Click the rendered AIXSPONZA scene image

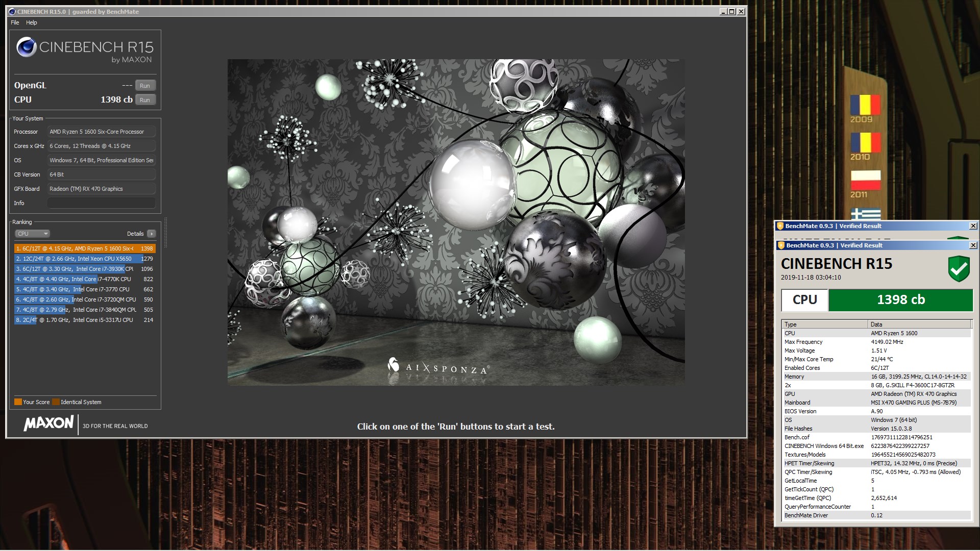tap(456, 222)
